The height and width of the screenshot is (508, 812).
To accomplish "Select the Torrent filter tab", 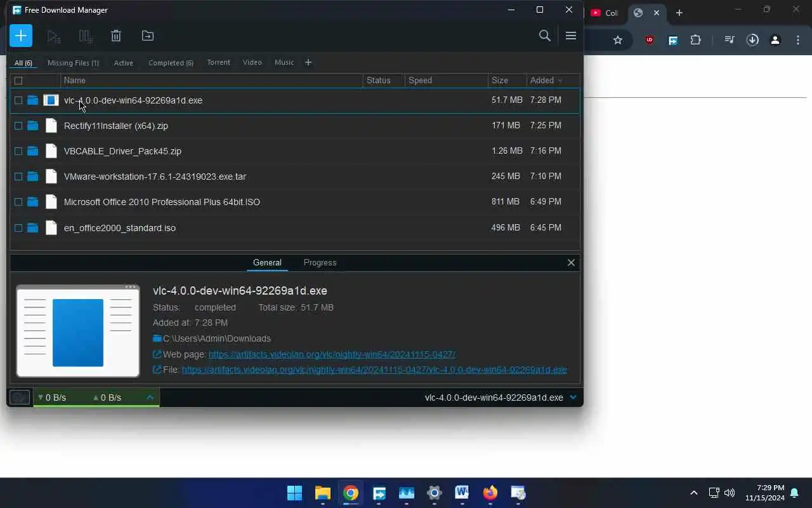I will tap(218, 62).
